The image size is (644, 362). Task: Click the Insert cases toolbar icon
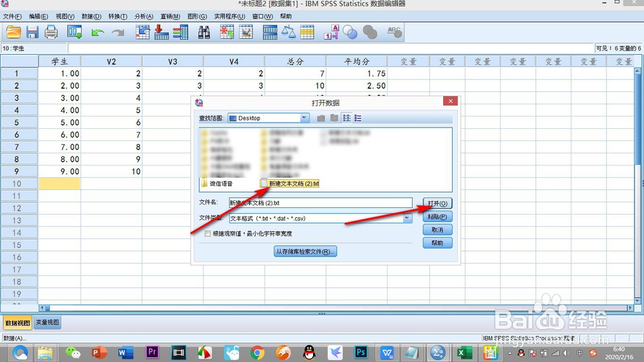227,32
